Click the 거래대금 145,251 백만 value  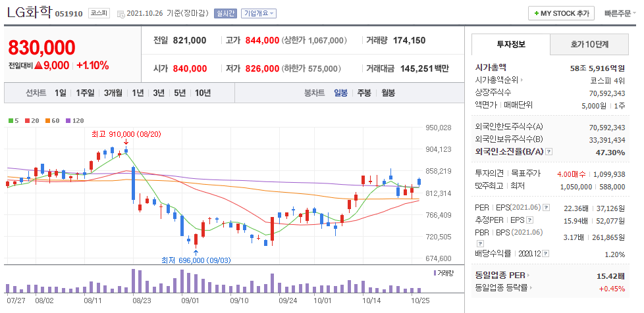click(425, 68)
